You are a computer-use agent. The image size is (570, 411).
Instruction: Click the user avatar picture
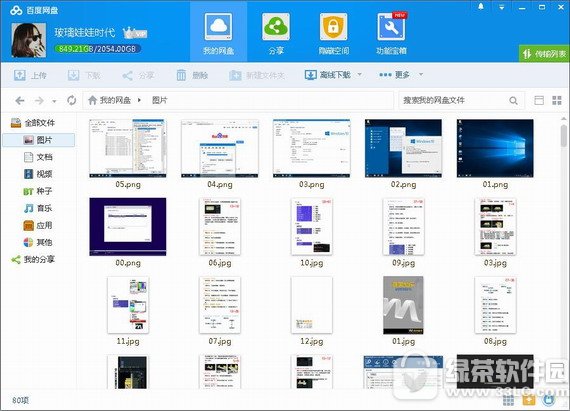29,40
